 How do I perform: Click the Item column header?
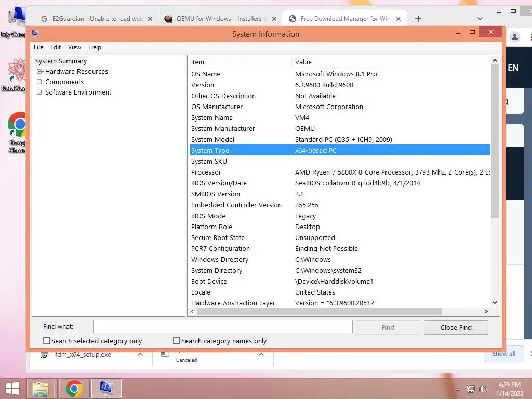[240, 62]
